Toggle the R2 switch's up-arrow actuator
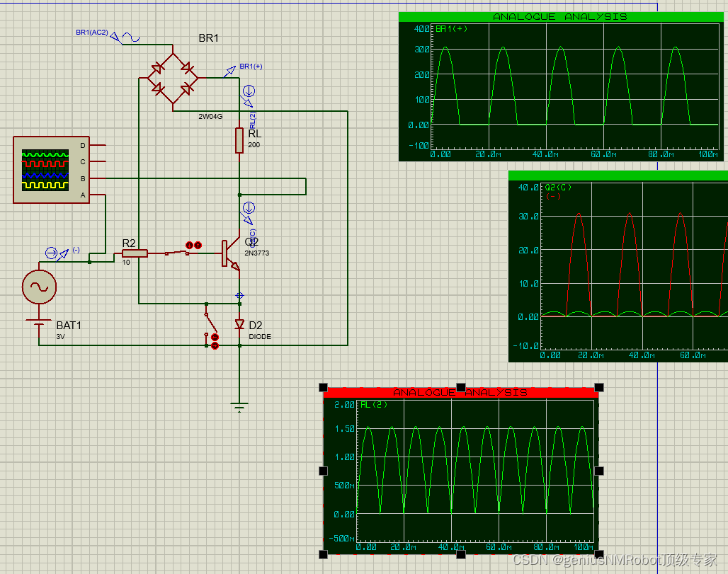This screenshot has height=574, width=728. (x=198, y=245)
